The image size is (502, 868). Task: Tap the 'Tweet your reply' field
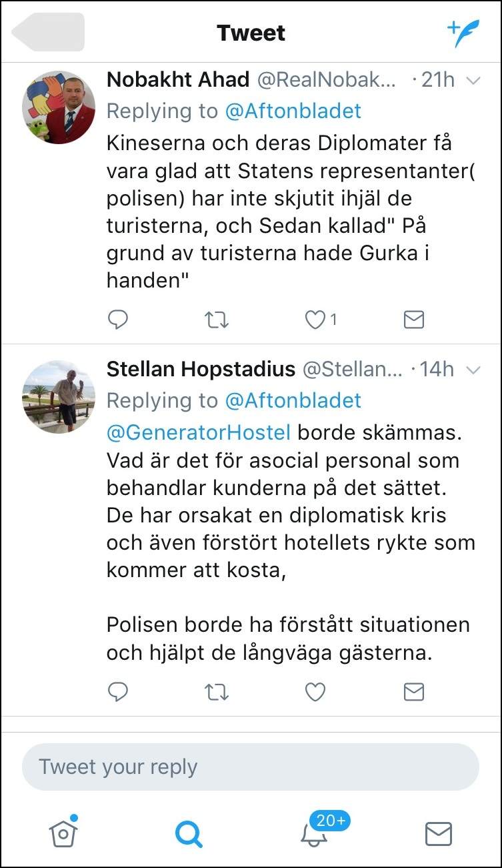(251, 767)
